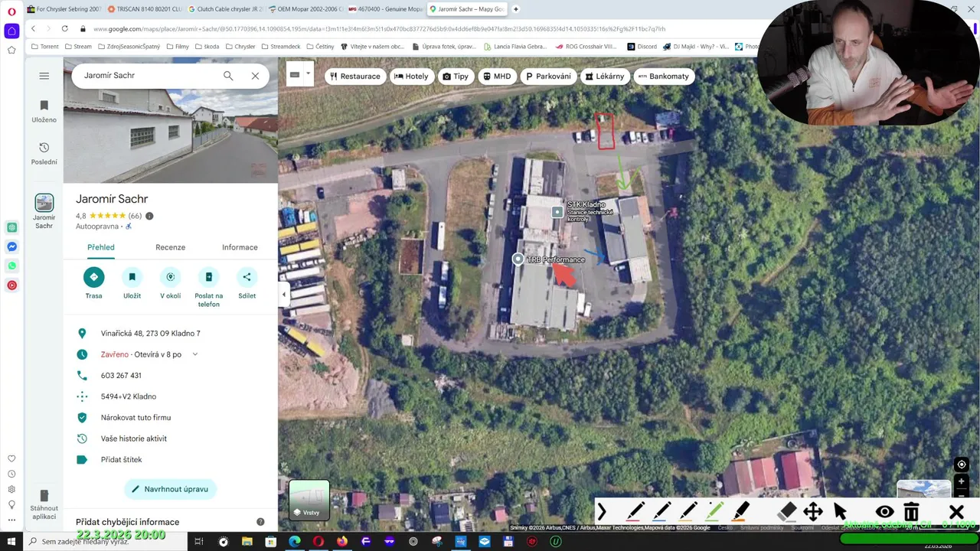Viewport: 980px width, 551px height.
Task: Close the annotation toolbar with X
Action: (956, 512)
